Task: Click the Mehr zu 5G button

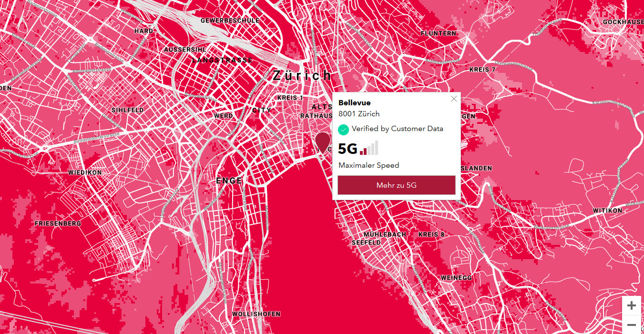Action: [x=396, y=185]
